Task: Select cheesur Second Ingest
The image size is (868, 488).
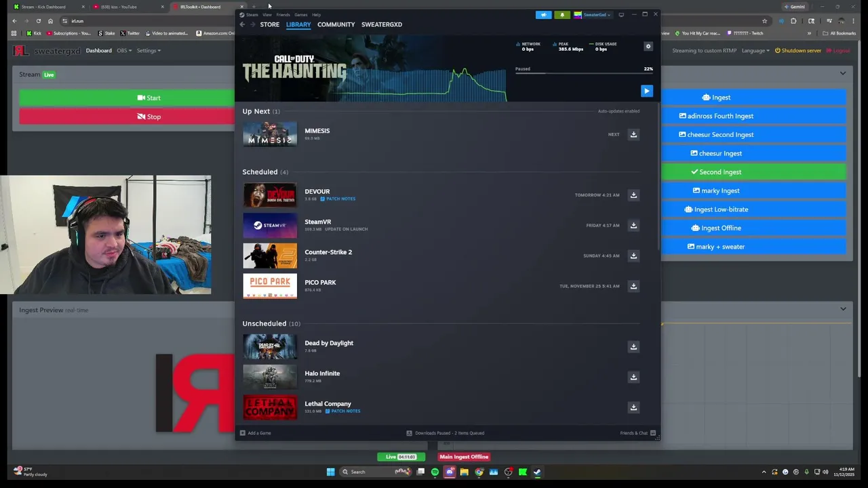Action: 753,135
